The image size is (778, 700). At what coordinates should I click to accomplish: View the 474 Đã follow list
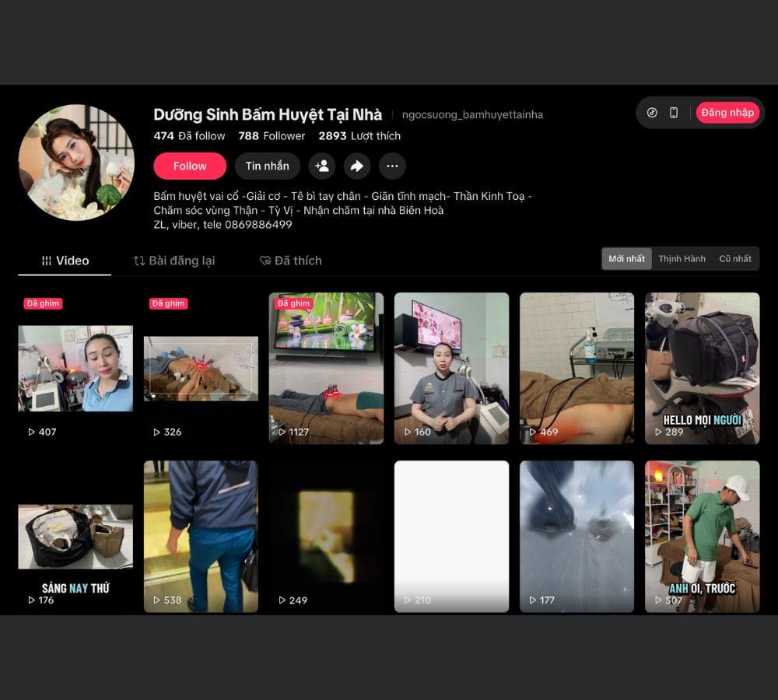[189, 136]
